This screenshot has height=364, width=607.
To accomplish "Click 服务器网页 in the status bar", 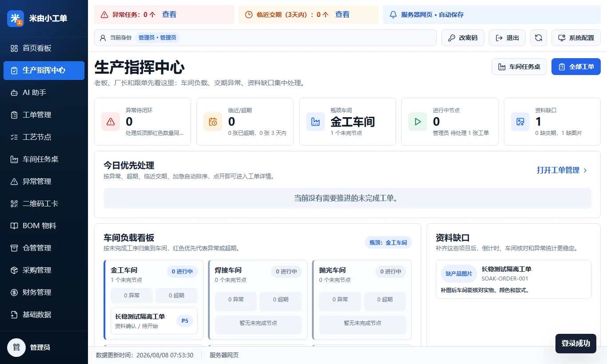I will (224, 355).
